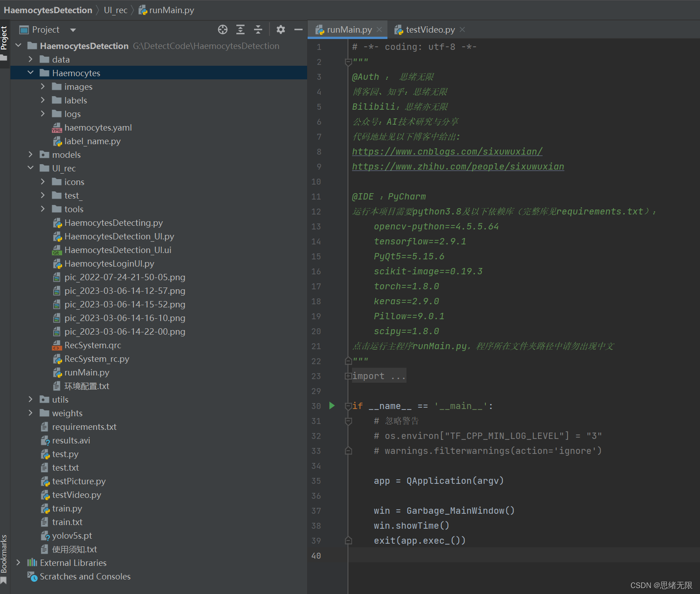Click requirements.txt text file icon
Viewport: 700px width, 594px height.
coord(44,427)
